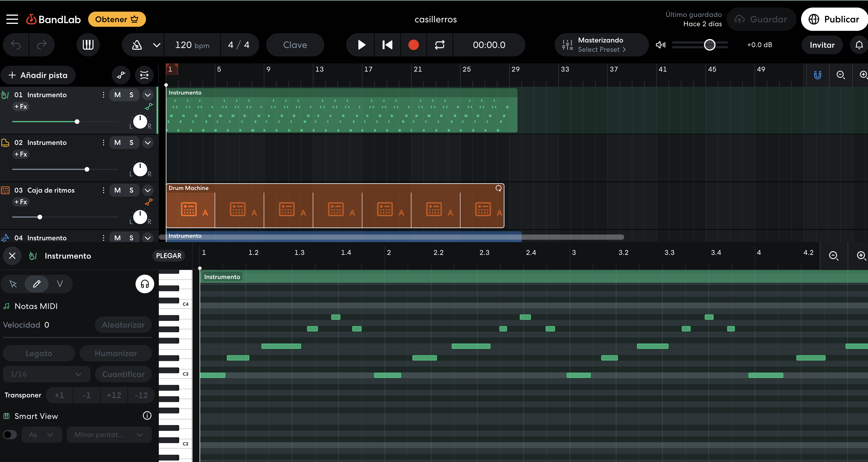Toggle the metronome icon
This screenshot has height=462, width=868.
137,45
